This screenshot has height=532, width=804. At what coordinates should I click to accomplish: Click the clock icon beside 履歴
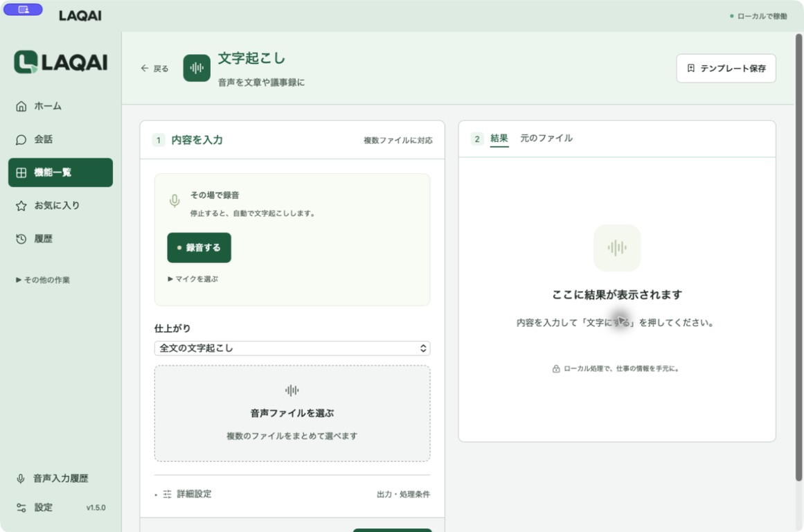click(x=21, y=238)
